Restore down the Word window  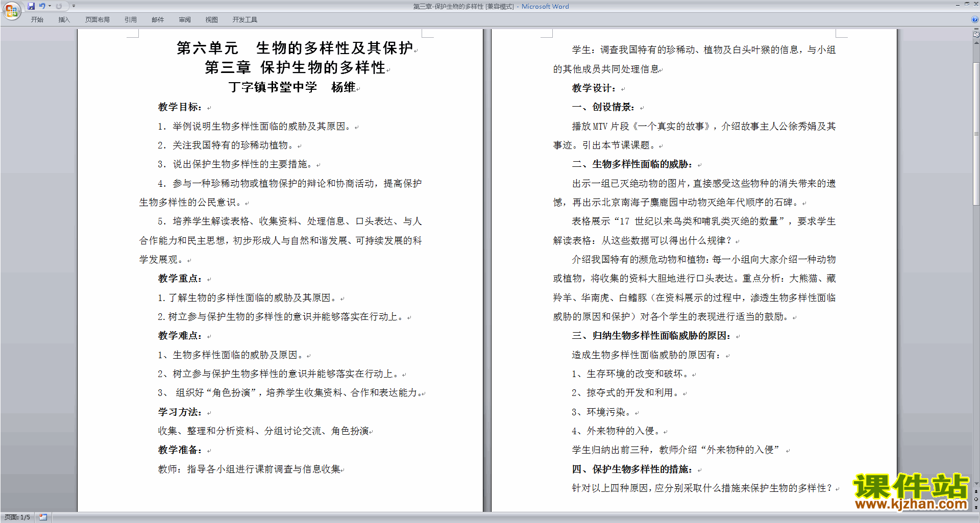[x=967, y=4]
